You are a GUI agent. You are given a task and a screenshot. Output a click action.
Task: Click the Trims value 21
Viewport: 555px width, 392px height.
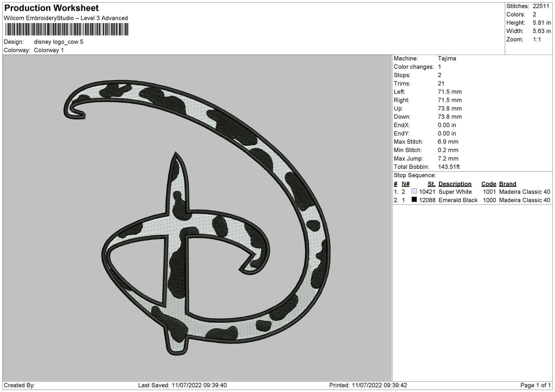(x=441, y=83)
